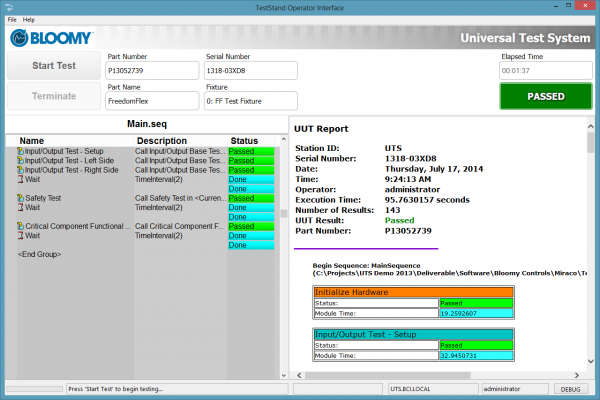The image size is (600, 400).
Task: Click the hourglass icon of the last Wait step
Action: coord(21,235)
